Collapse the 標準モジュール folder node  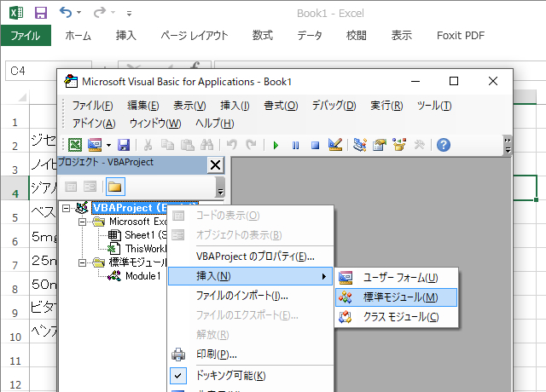click(82, 262)
